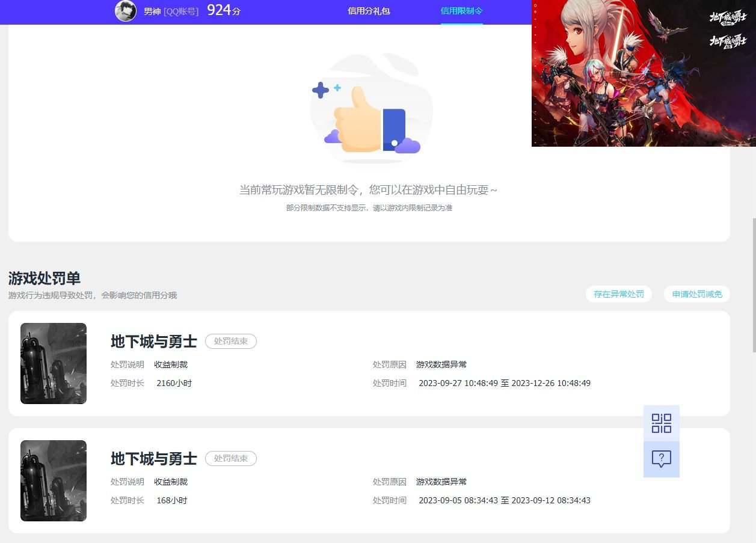Screen dimensions: 756x543
Task: Click 收益制裁 in the 2160小时 penalty card
Action: point(171,364)
